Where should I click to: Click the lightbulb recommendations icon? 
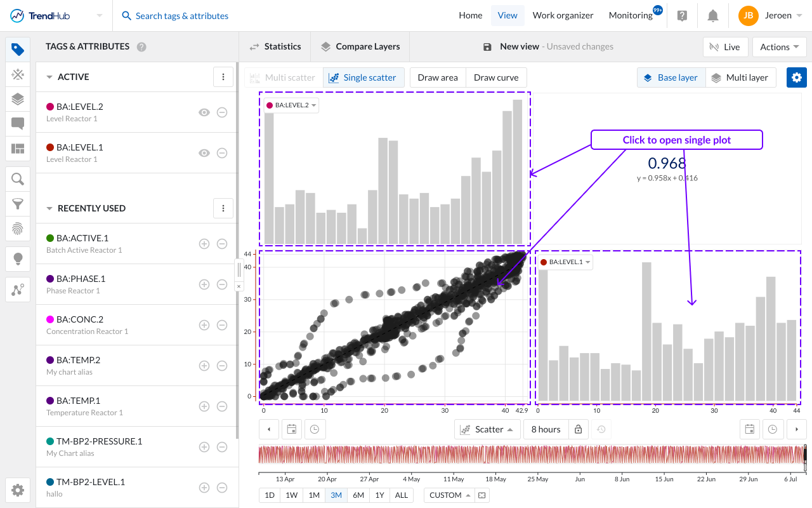point(17,258)
